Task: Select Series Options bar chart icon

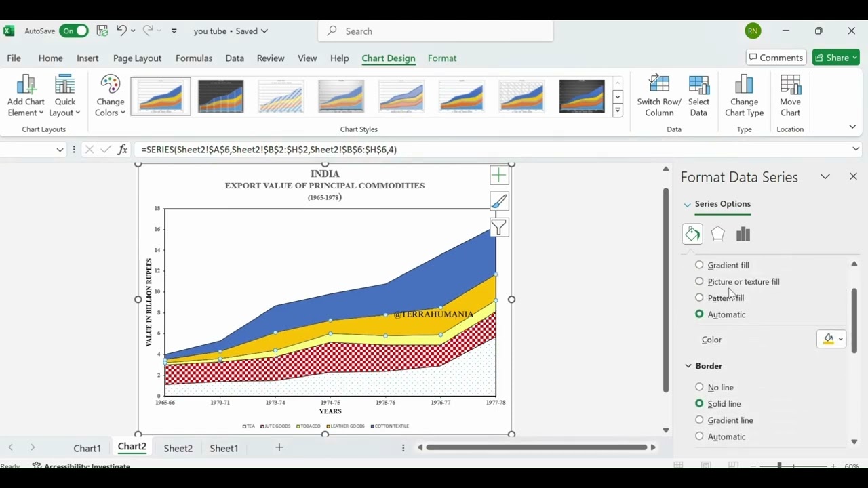Action: 743,234
